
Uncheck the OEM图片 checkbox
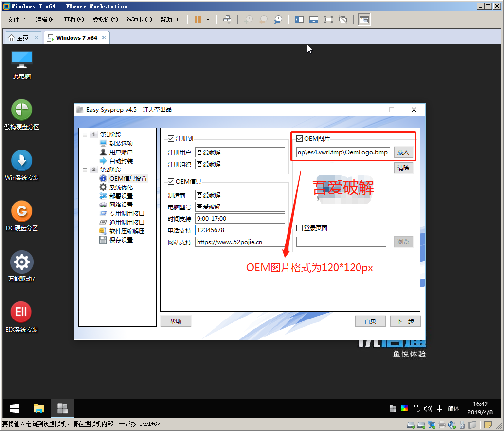tap(299, 139)
